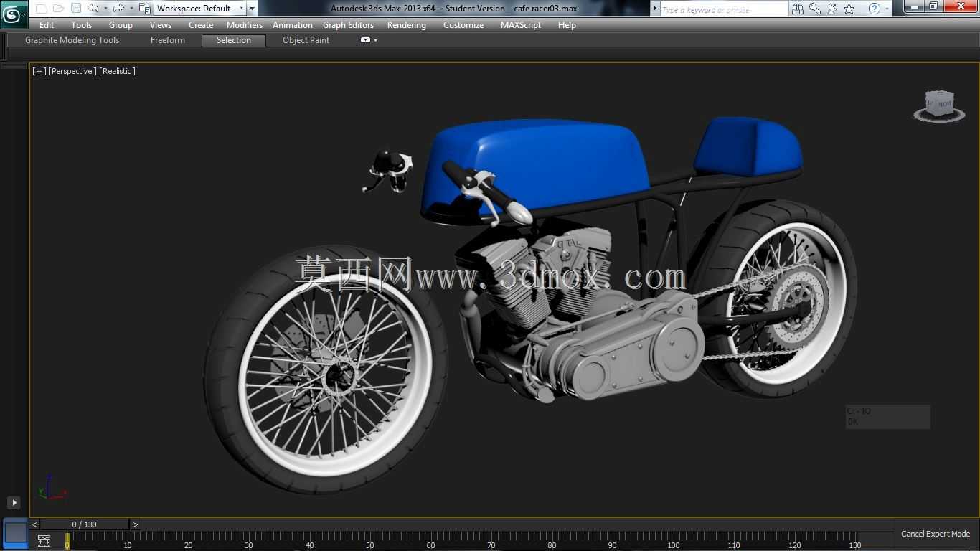
Task: Step to next frame with right arrow
Action: (x=136, y=524)
